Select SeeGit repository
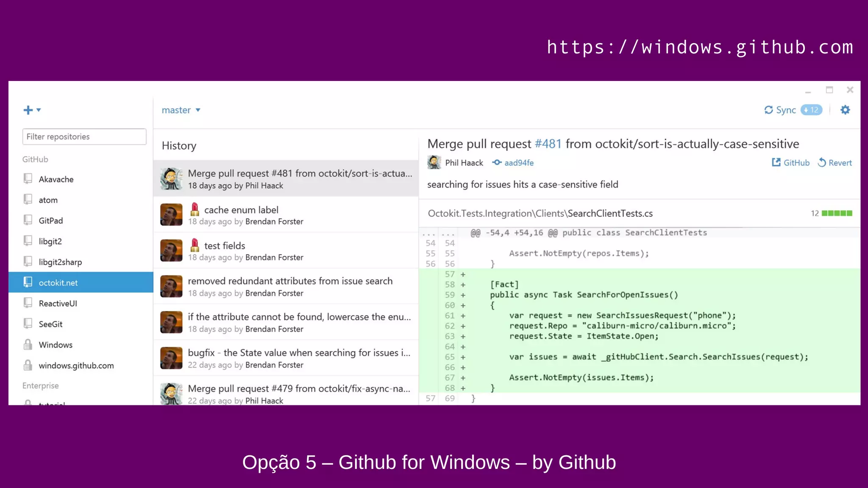 coord(81,324)
